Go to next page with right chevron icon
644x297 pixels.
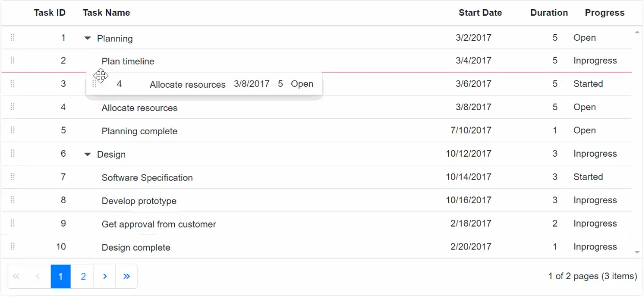click(x=104, y=276)
